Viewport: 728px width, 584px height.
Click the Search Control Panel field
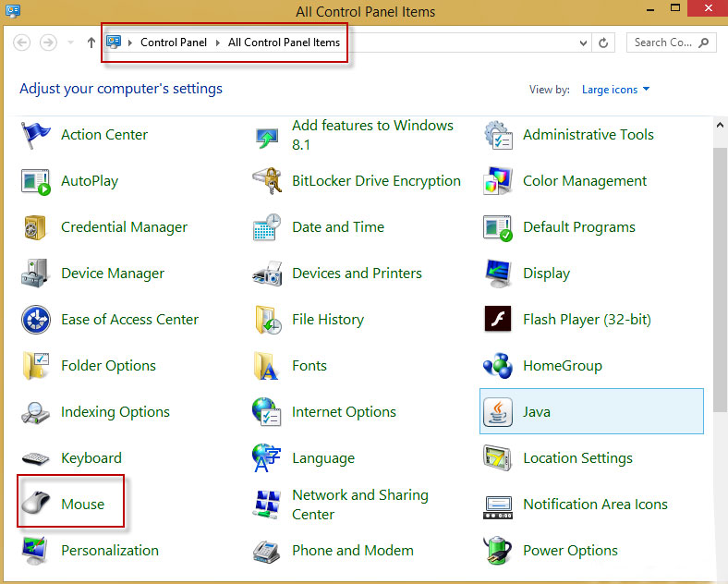pos(672,43)
